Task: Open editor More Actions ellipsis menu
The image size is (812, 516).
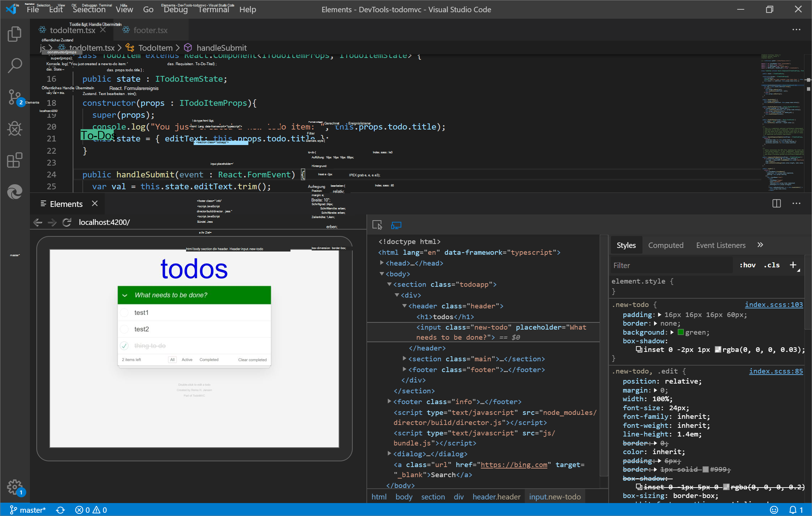Action: (796, 30)
